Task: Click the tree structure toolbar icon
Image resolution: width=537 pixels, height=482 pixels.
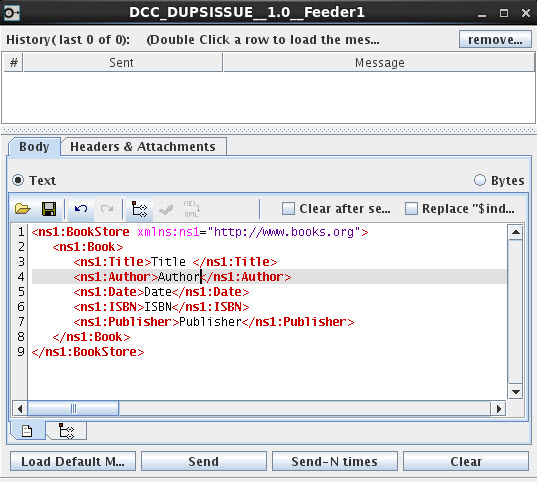Action: pos(139,209)
